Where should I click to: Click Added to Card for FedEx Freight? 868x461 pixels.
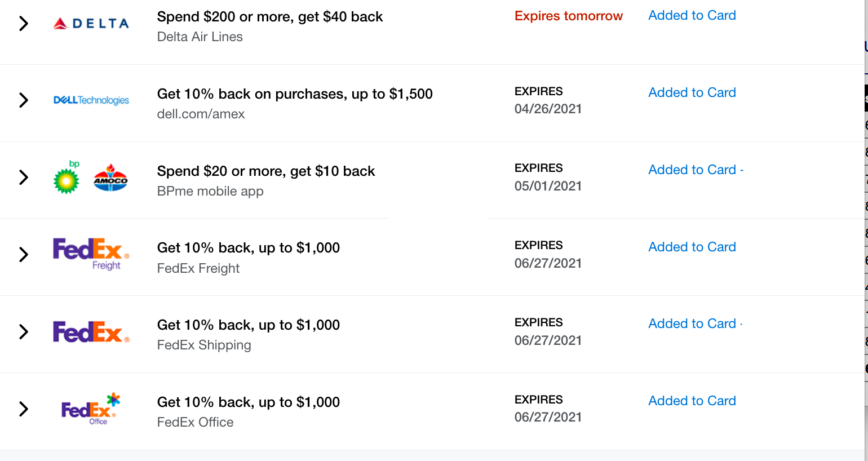coord(692,247)
